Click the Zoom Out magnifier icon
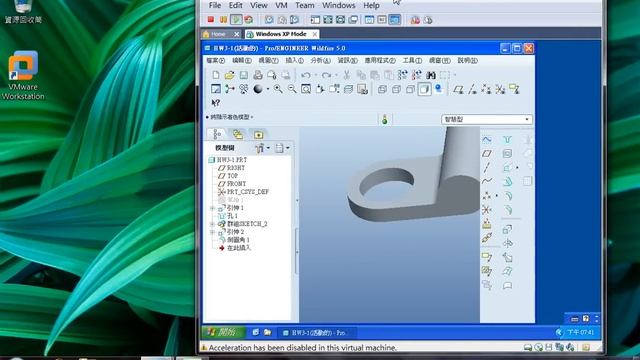The width and height of the screenshot is (640, 360). point(292,89)
